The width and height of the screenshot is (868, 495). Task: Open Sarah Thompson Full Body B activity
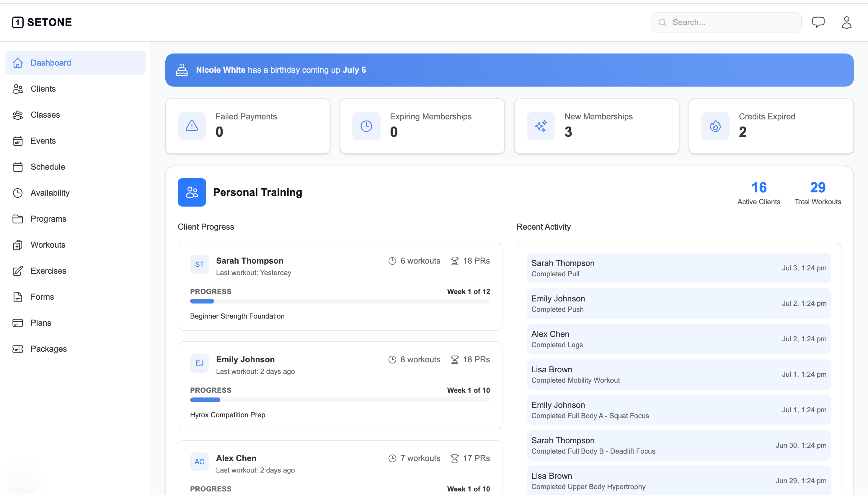pos(679,445)
